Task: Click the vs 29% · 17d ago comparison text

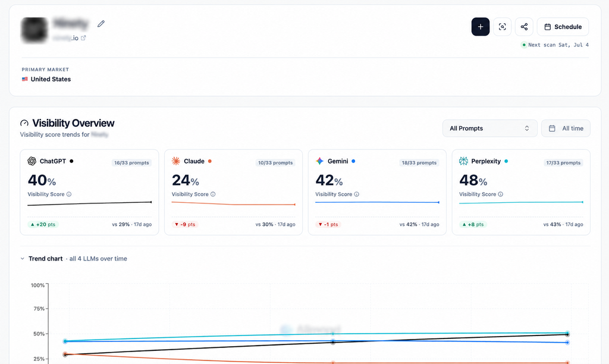Action: point(132,225)
